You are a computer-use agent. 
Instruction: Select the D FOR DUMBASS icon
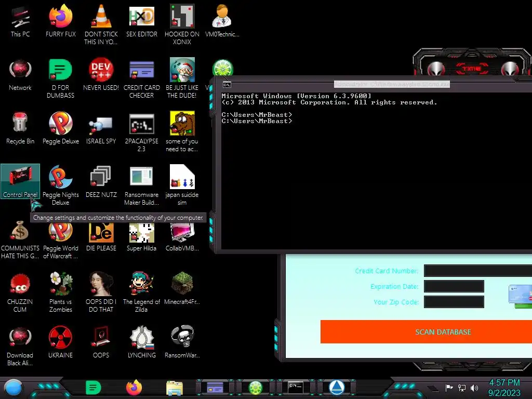pyautogui.click(x=60, y=78)
